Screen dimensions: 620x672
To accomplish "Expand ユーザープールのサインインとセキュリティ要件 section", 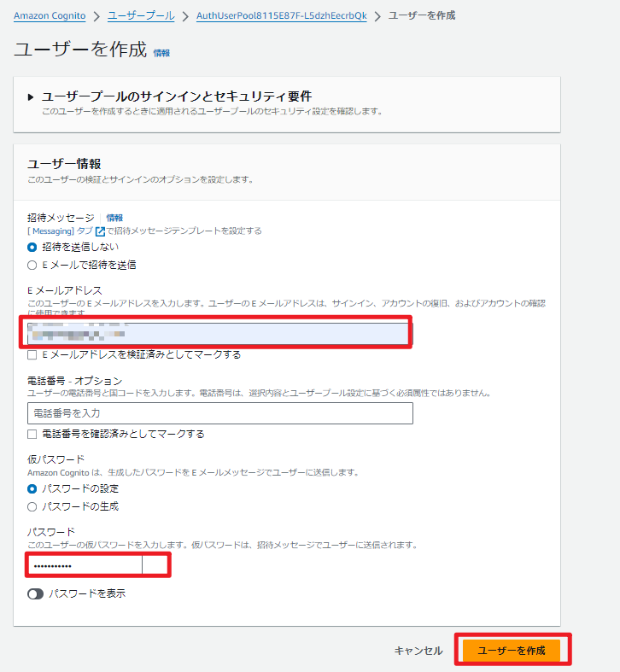I will pos(32,97).
